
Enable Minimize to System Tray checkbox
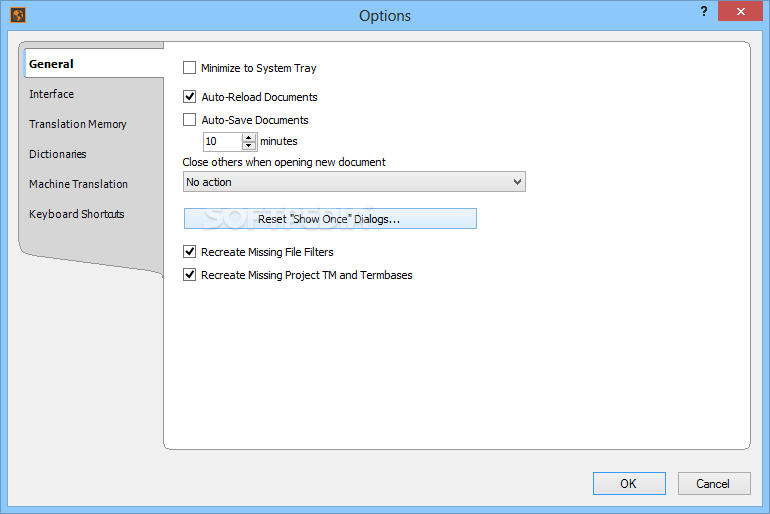click(190, 69)
